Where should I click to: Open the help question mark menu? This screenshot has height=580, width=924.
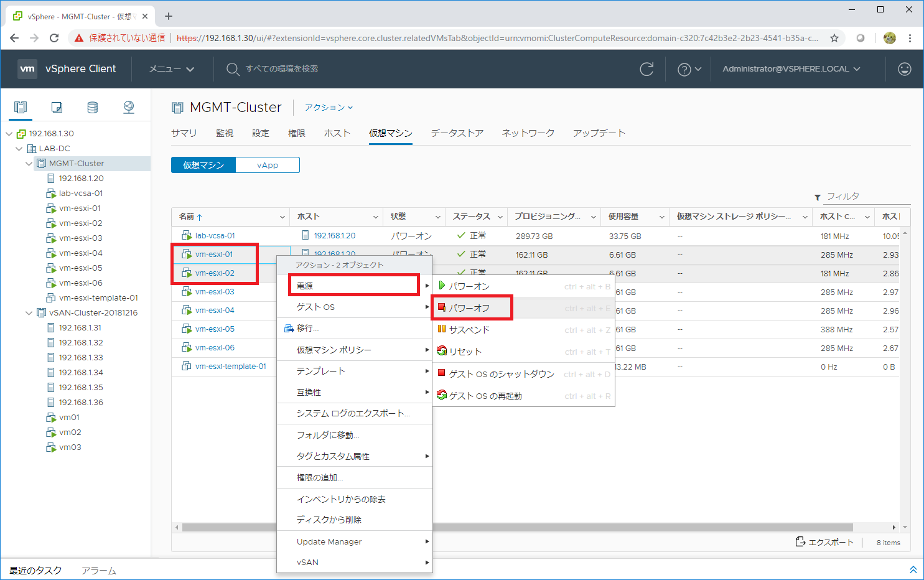click(689, 69)
